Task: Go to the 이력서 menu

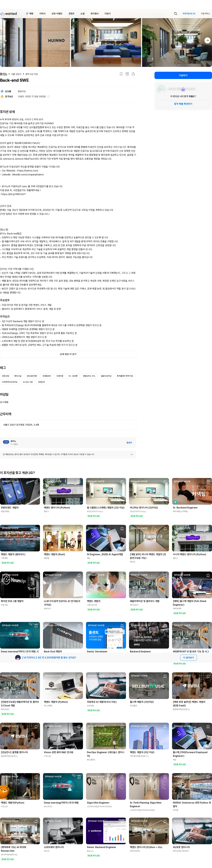Action: (42, 13)
